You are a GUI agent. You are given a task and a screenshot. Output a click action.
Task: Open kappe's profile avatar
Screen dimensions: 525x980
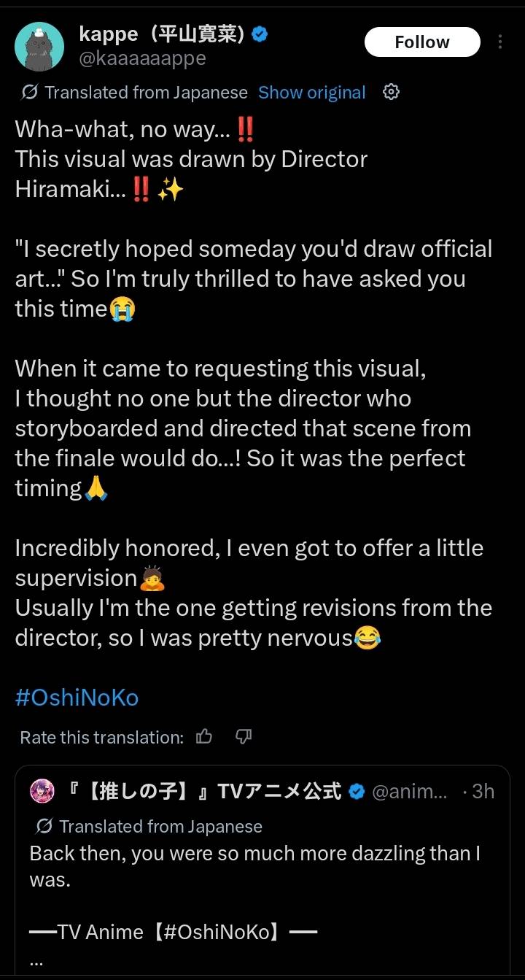38,45
